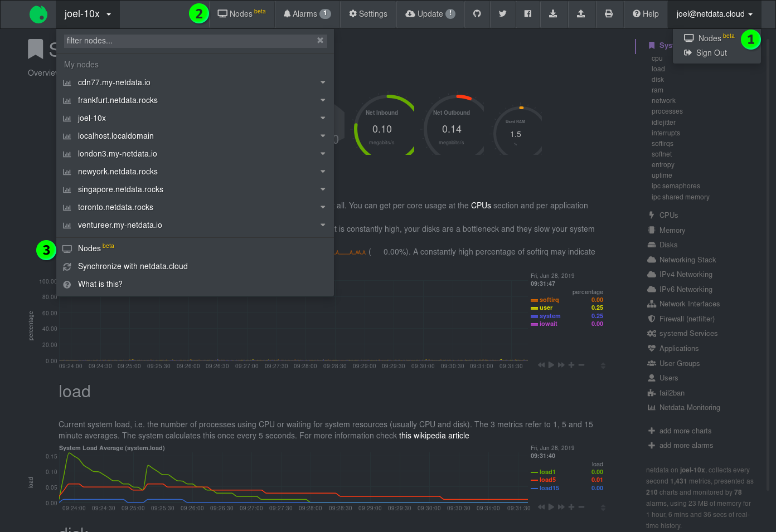Screen dimensions: 776x532
Task: Open the Alarms menu
Action: (x=307, y=14)
